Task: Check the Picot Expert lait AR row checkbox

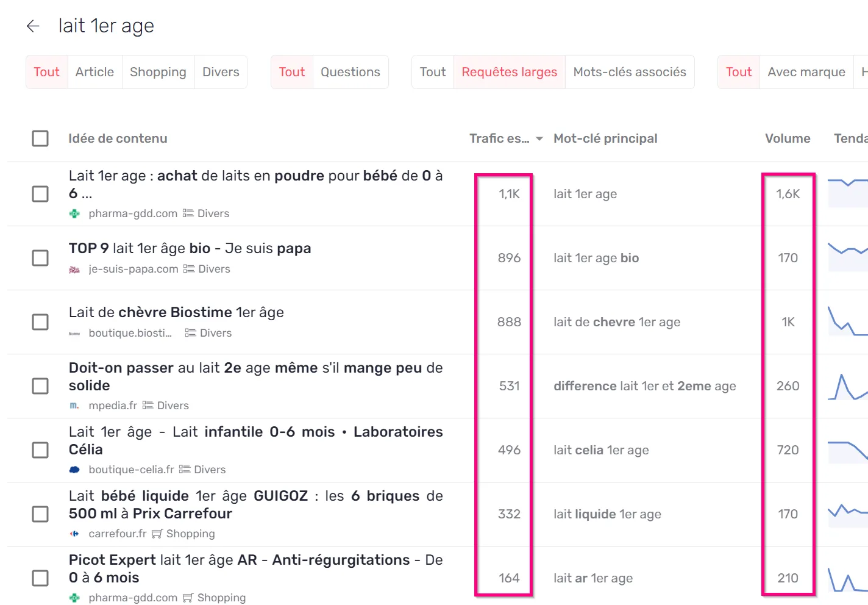Action: coord(40,578)
